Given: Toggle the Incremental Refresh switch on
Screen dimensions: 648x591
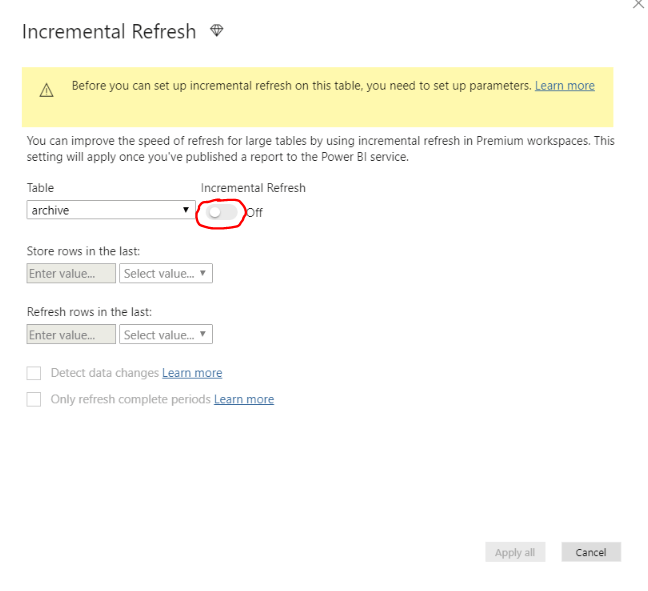Looking at the screenshot, I should point(222,212).
